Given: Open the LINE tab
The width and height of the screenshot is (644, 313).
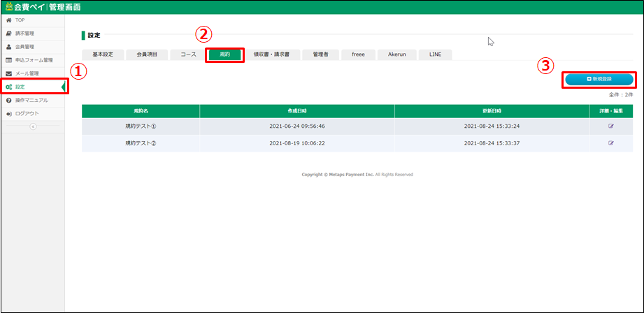Looking at the screenshot, I should (x=435, y=55).
